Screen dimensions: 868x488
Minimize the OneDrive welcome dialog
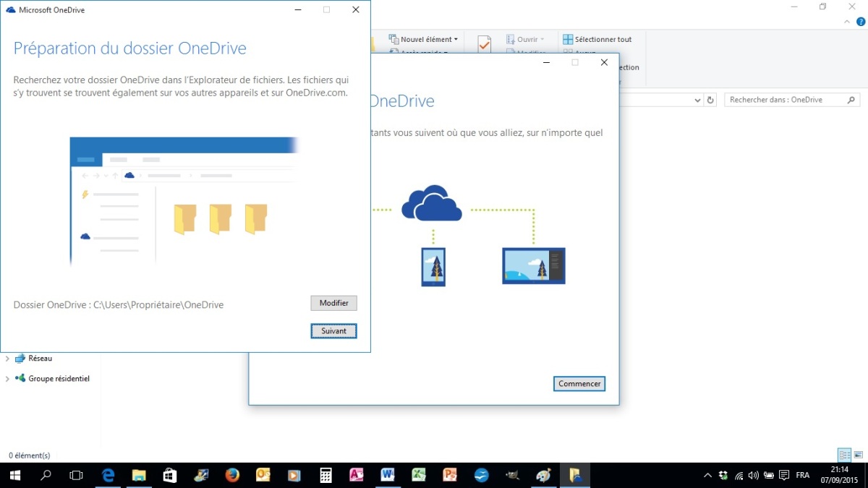click(545, 62)
